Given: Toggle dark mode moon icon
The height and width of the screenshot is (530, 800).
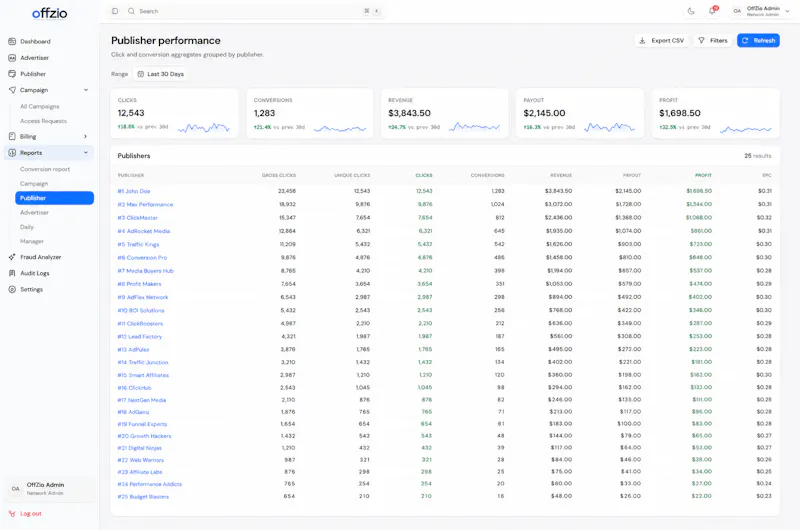Looking at the screenshot, I should [691, 11].
